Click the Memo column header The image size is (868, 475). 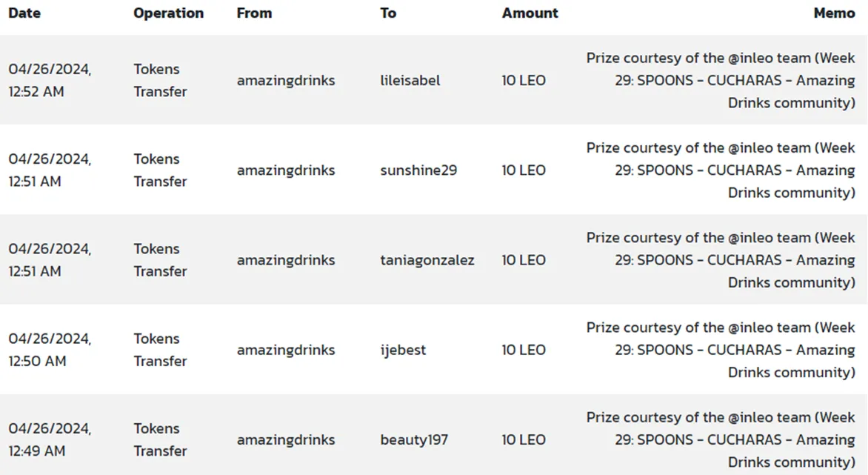point(834,13)
